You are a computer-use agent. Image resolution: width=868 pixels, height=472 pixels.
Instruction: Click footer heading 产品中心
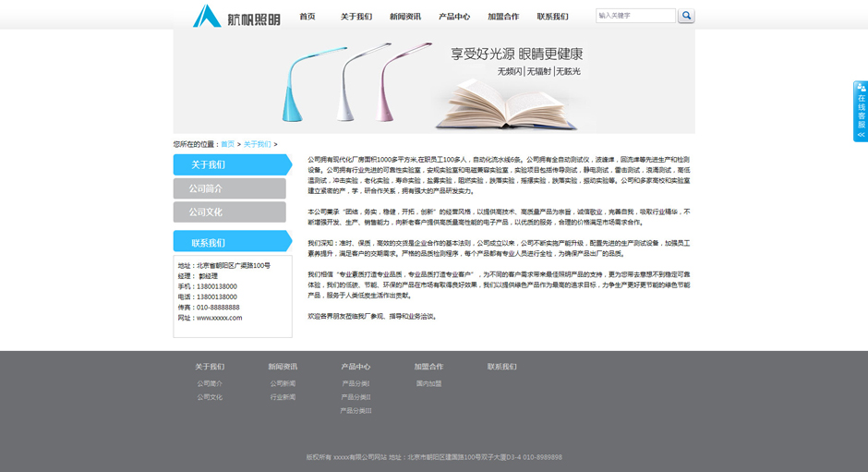356,366
